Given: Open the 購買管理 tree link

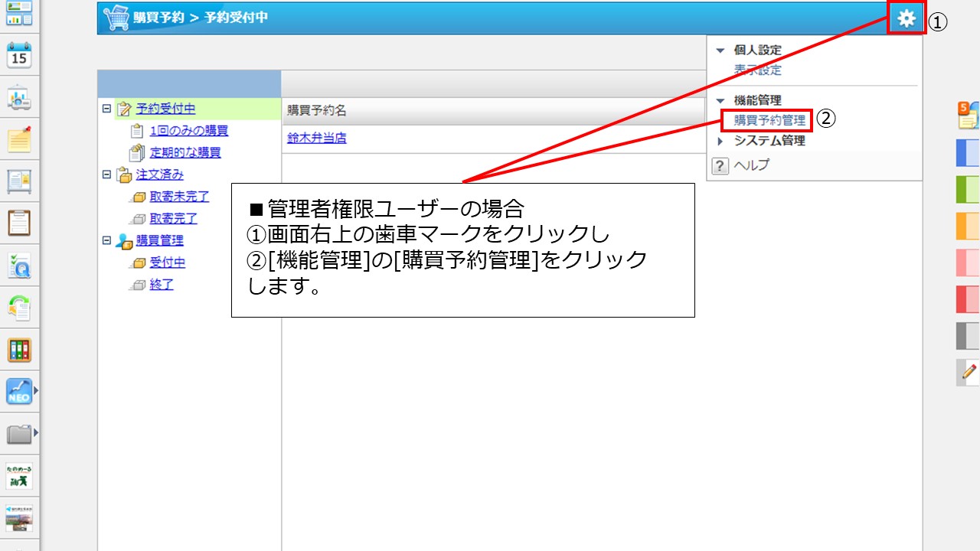Looking at the screenshot, I should click(x=160, y=241).
